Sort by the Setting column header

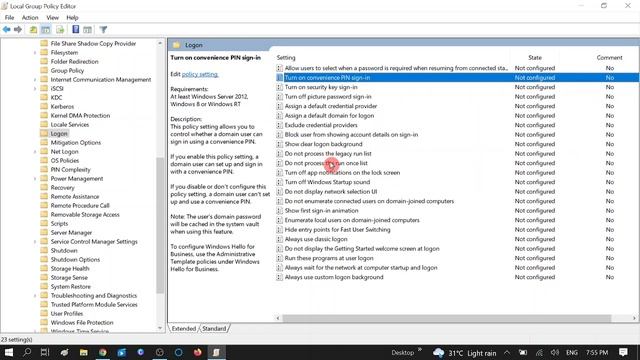tap(286, 58)
